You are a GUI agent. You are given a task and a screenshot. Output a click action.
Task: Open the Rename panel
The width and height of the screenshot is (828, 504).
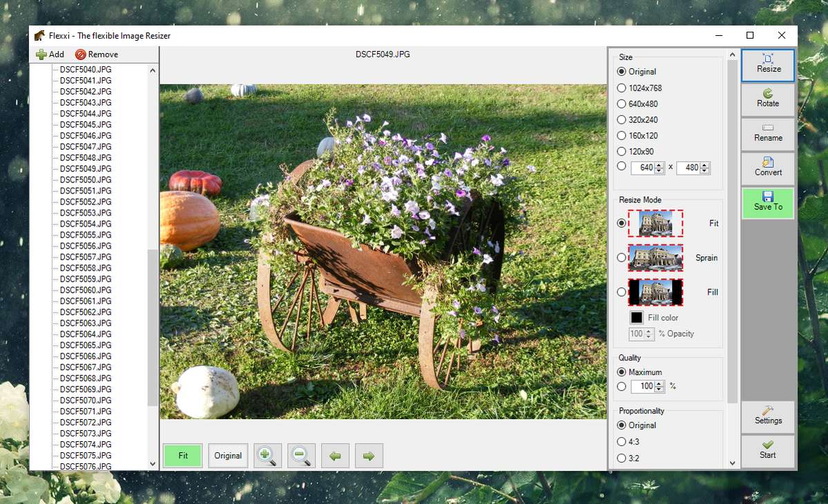click(x=768, y=134)
